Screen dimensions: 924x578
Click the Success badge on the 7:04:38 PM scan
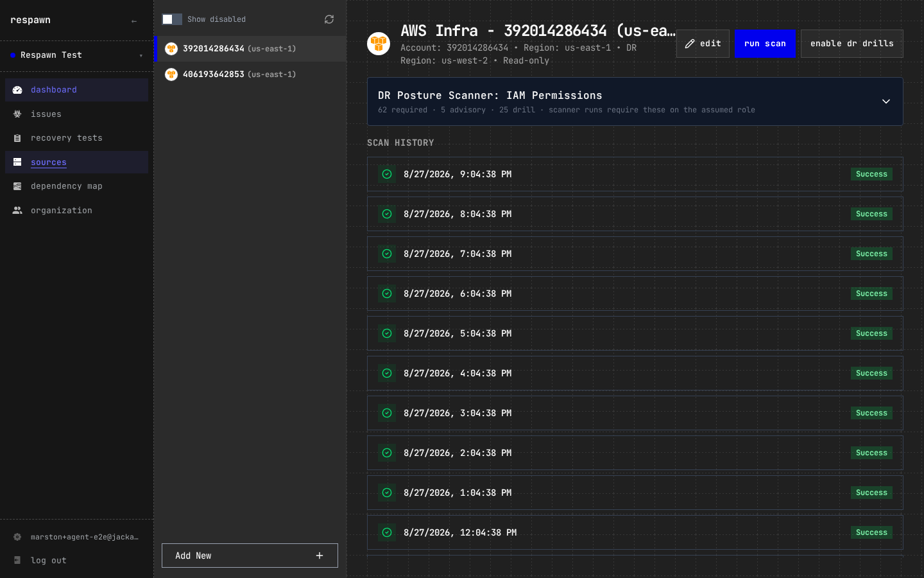(x=871, y=254)
